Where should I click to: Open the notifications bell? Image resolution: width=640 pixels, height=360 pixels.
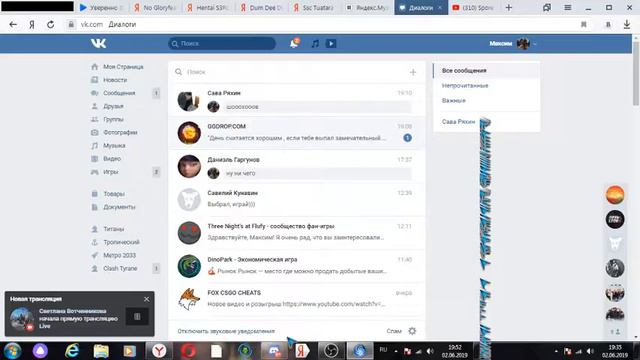[x=294, y=43]
